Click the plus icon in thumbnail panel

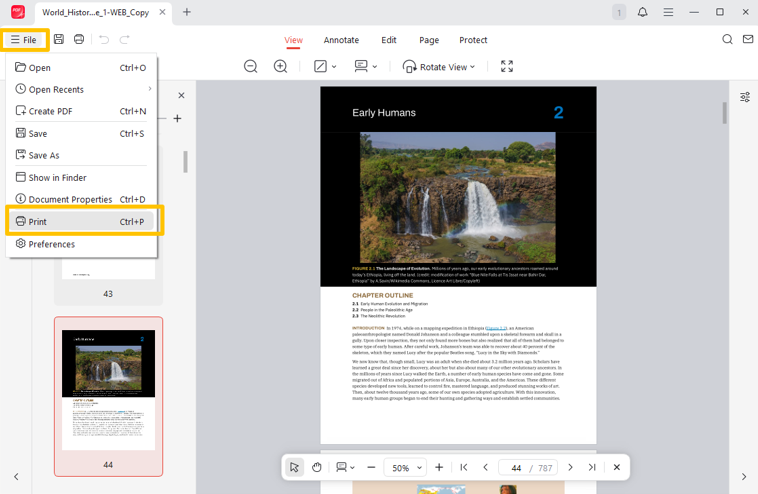(177, 118)
